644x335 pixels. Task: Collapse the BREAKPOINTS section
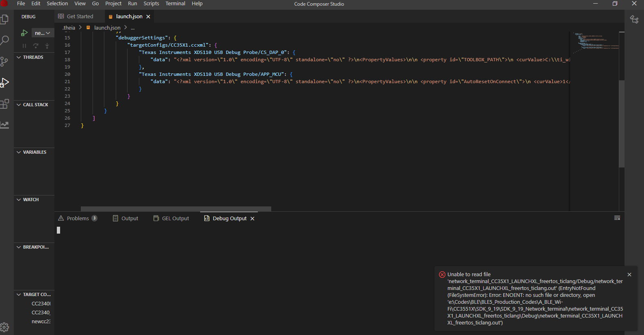coord(19,247)
